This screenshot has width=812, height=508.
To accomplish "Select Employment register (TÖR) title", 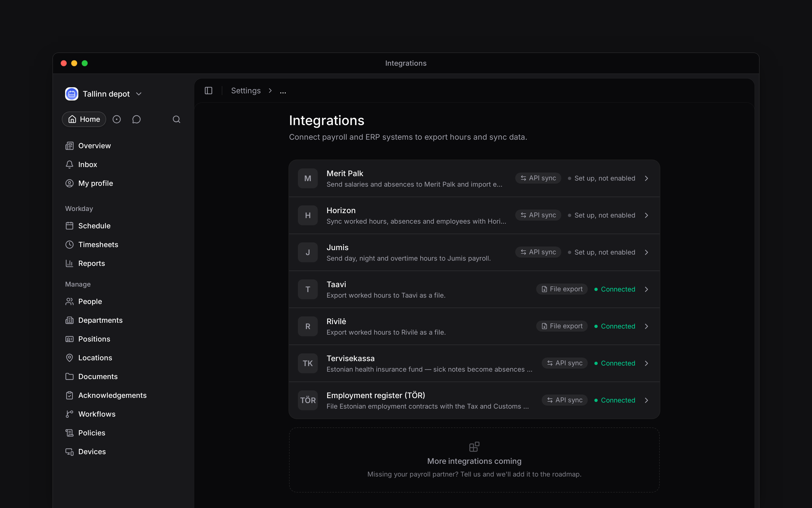I will pos(375,395).
